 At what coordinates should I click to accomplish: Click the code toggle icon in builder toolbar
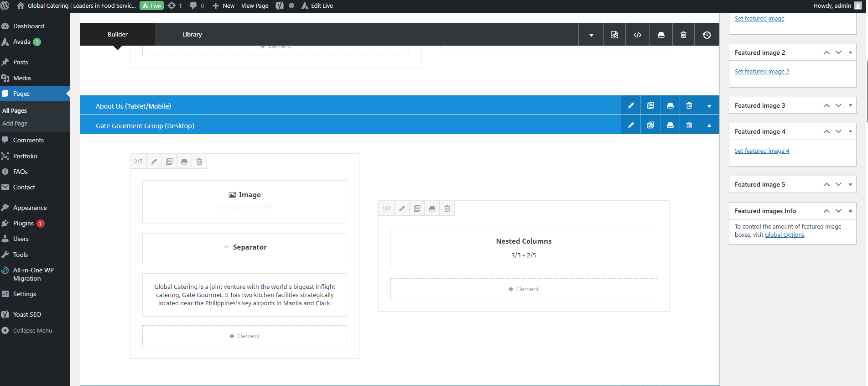click(638, 35)
